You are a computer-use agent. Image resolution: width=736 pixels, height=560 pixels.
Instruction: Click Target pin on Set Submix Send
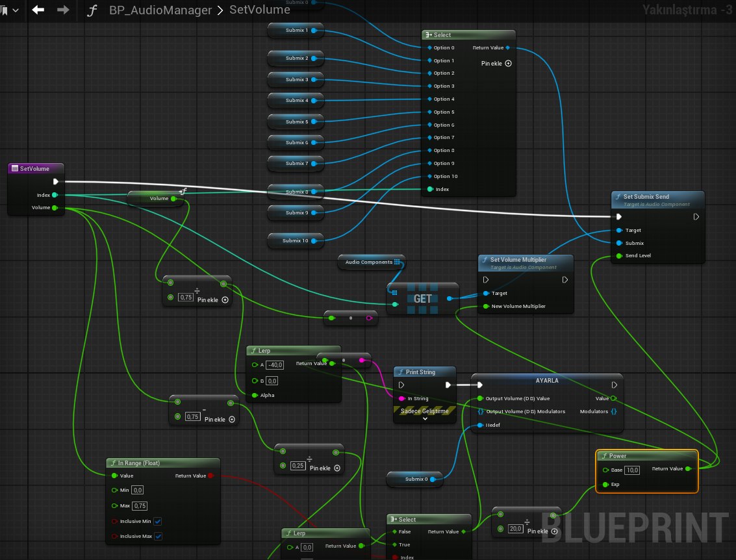619,231
